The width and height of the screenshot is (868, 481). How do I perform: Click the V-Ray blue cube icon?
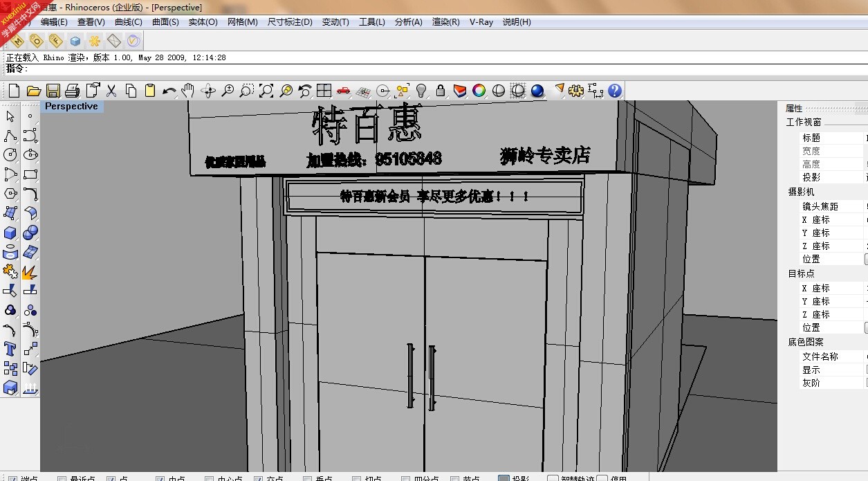point(75,41)
